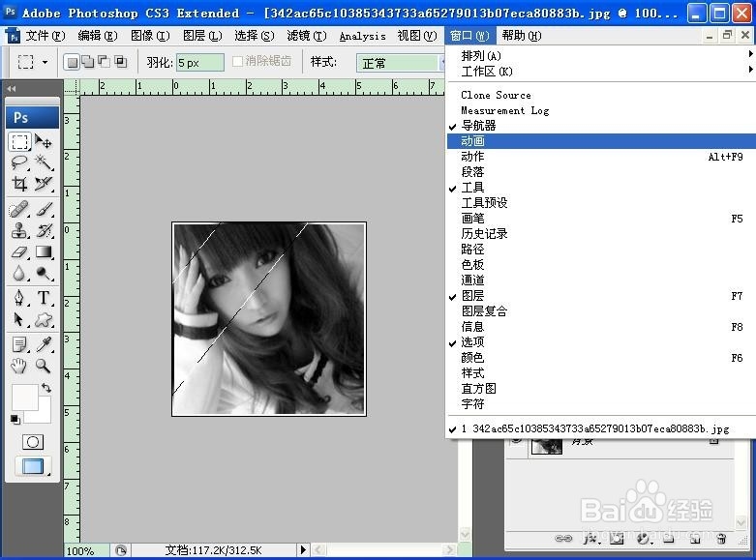Select the Hand tool
The height and width of the screenshot is (560, 756).
coord(19,366)
